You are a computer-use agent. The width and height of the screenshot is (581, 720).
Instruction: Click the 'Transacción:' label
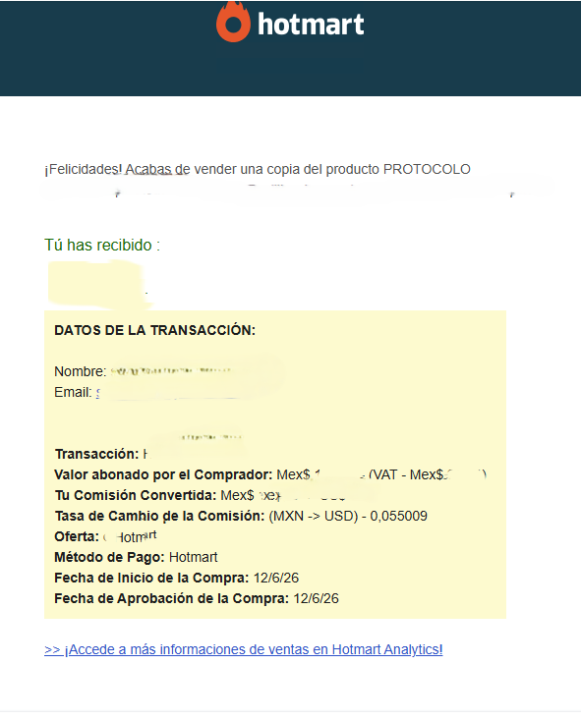[97, 454]
